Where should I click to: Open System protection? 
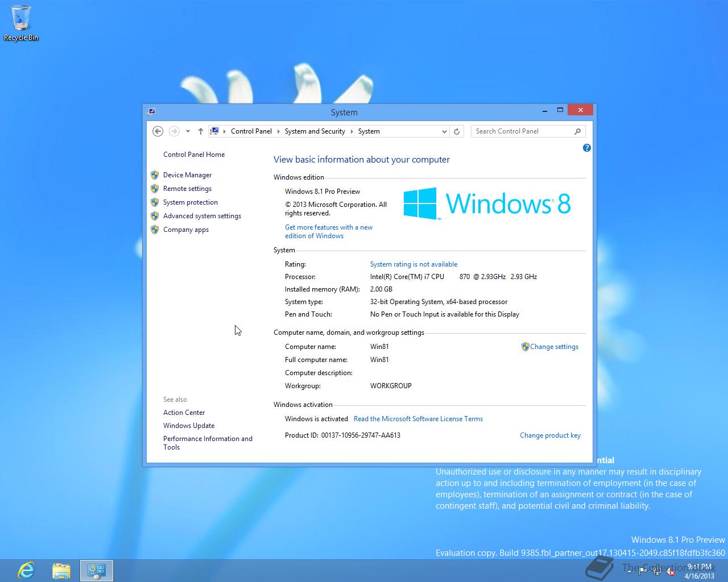click(191, 202)
